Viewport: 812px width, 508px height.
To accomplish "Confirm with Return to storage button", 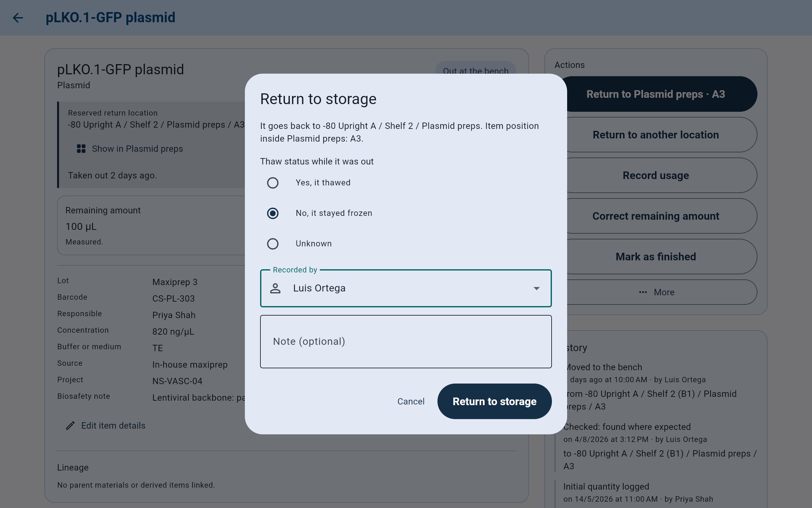I will (x=494, y=401).
